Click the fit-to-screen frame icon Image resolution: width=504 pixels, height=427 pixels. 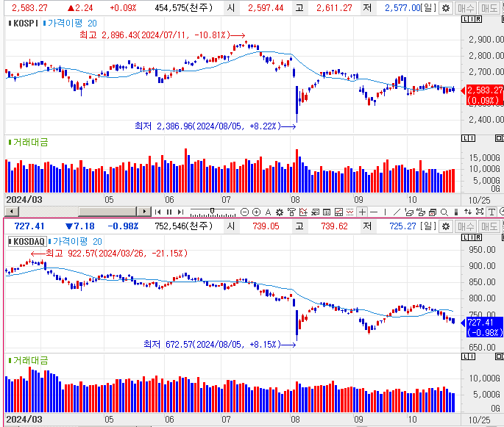point(480,212)
